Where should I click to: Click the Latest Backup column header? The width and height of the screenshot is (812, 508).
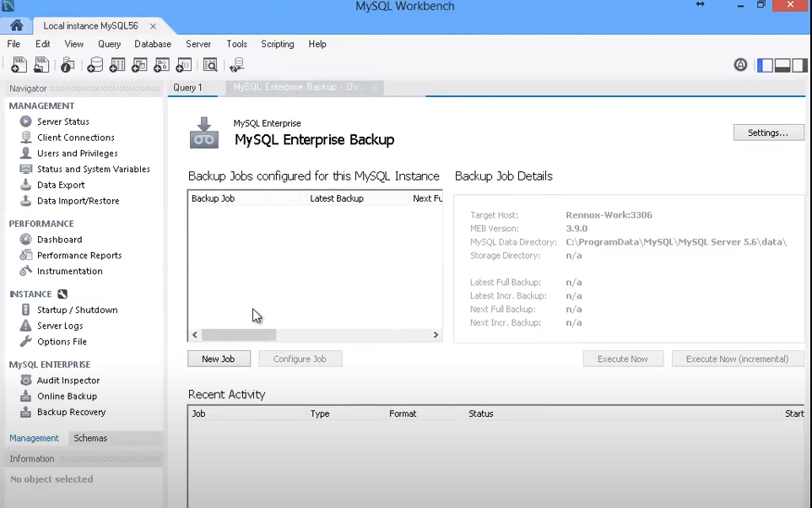pyautogui.click(x=337, y=198)
